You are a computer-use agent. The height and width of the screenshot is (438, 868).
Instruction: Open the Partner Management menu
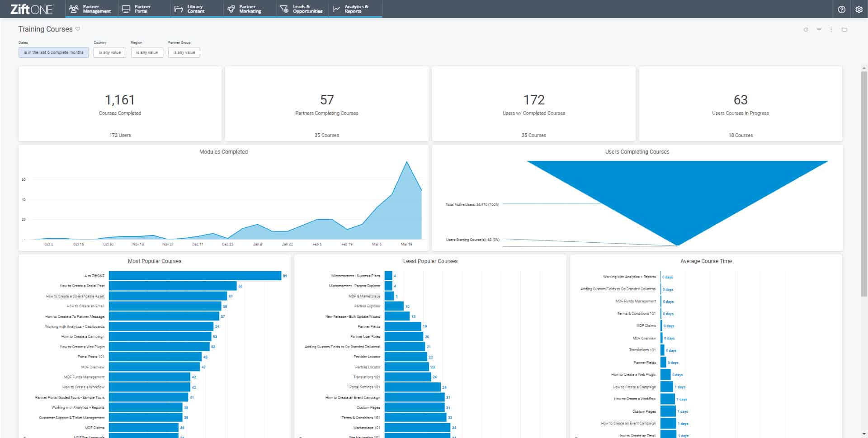90,9
